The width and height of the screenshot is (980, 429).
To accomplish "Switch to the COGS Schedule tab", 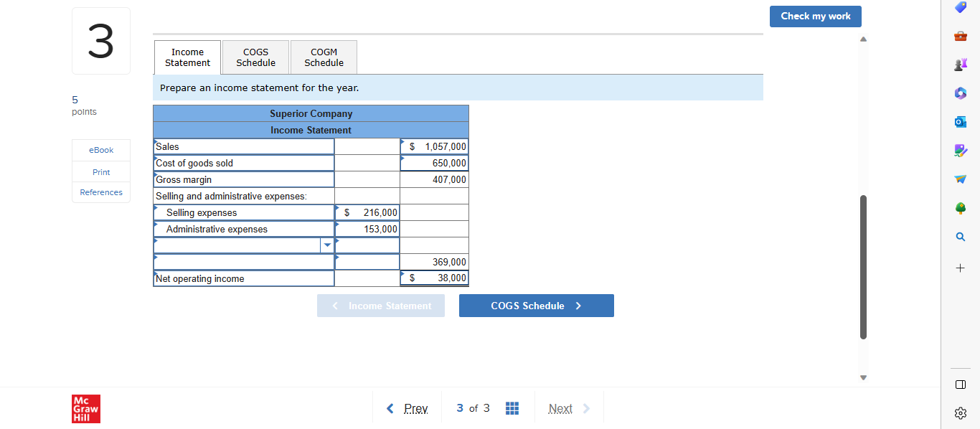I will (x=255, y=57).
